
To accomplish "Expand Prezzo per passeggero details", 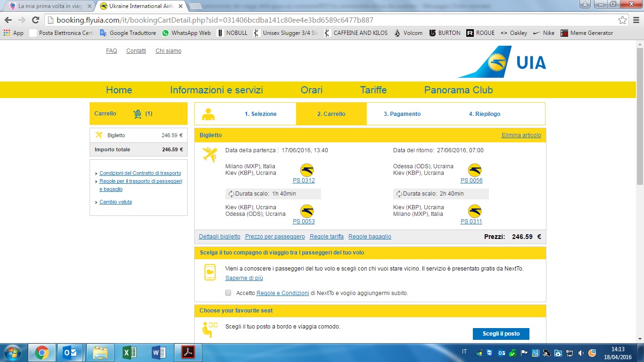I will click(275, 237).
